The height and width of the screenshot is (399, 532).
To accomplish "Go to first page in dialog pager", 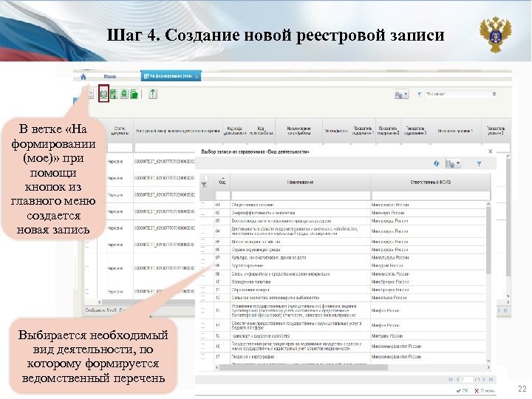I will click(x=451, y=379).
